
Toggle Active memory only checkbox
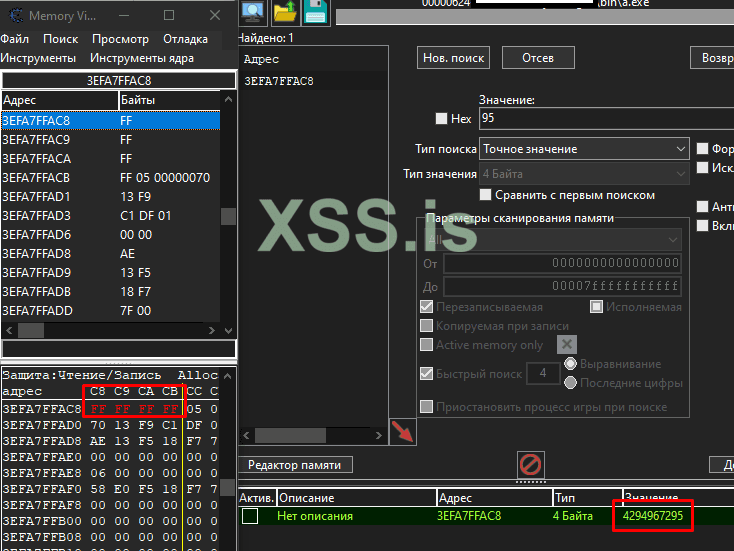click(426, 345)
